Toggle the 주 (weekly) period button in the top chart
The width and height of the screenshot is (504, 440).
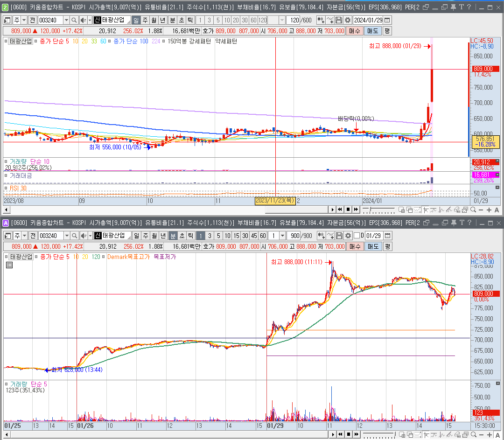click(145, 20)
